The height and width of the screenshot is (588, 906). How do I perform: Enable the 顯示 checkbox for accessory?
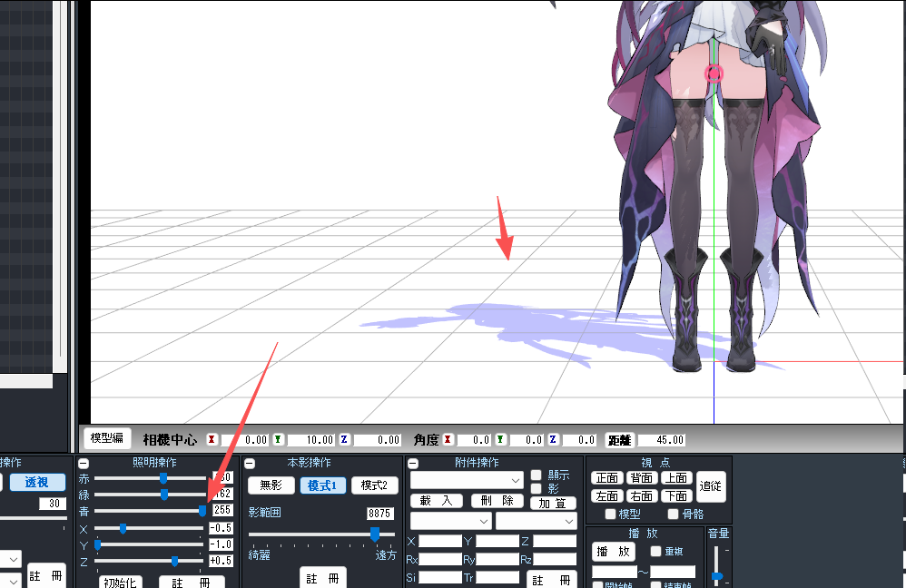coord(537,475)
